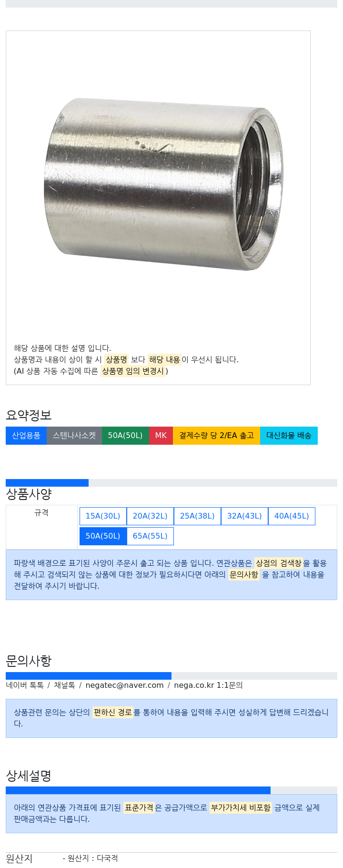Screen dimensions: 343x868
Task: Click nega.co.kr 1:1문의 text
Action: [208, 685]
